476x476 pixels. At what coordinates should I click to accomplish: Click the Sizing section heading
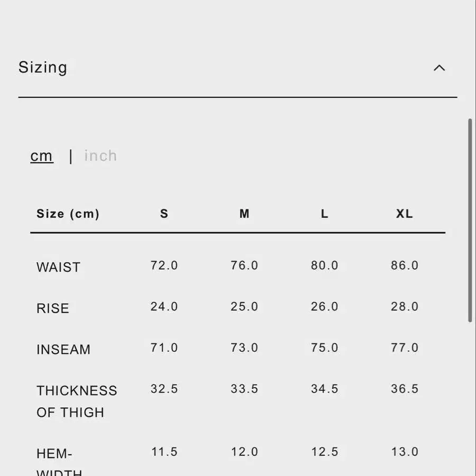pyautogui.click(x=42, y=67)
